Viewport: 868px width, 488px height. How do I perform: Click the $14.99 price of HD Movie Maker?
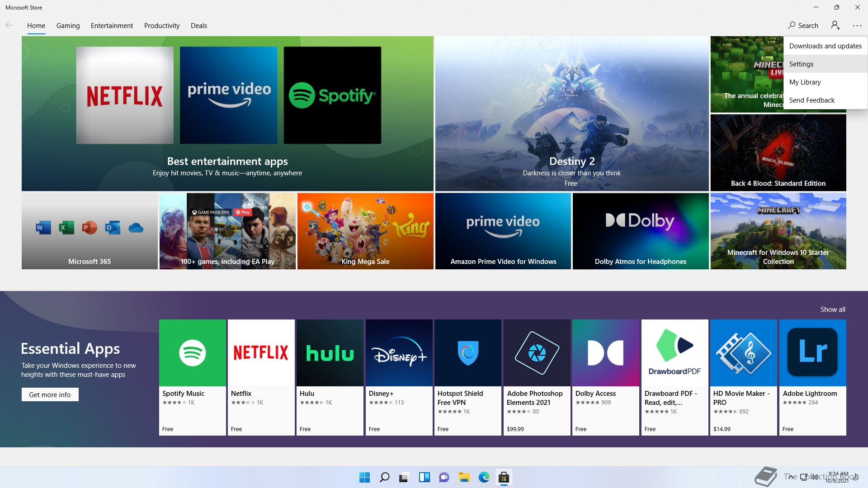click(722, 429)
